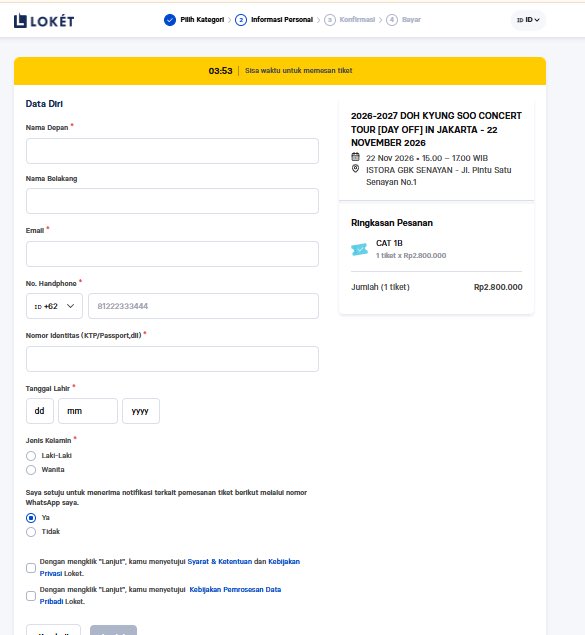The height and width of the screenshot is (635, 585).
Task: Select the Laki-Laki gender option
Action: tap(31, 456)
